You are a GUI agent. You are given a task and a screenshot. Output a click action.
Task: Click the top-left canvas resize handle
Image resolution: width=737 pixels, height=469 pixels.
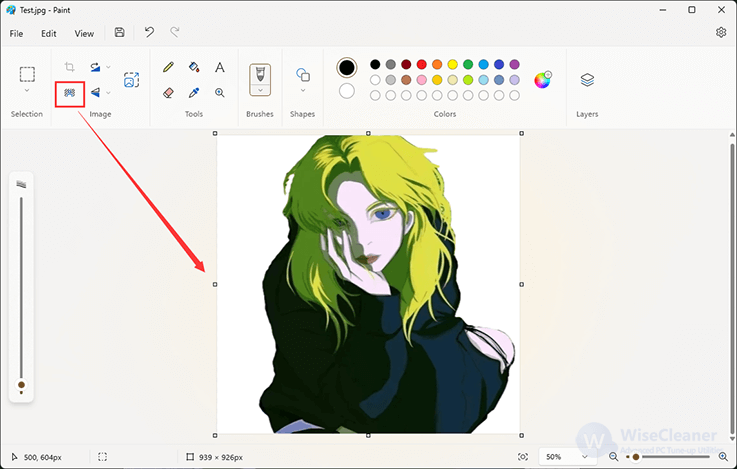(215, 133)
